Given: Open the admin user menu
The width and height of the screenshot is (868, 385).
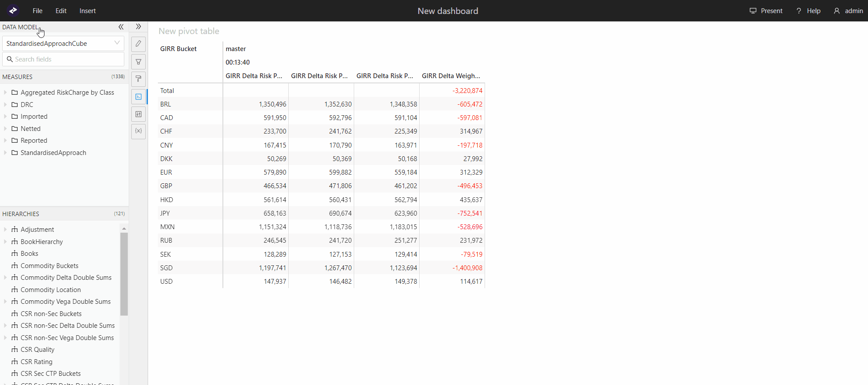Looking at the screenshot, I should tap(848, 11).
